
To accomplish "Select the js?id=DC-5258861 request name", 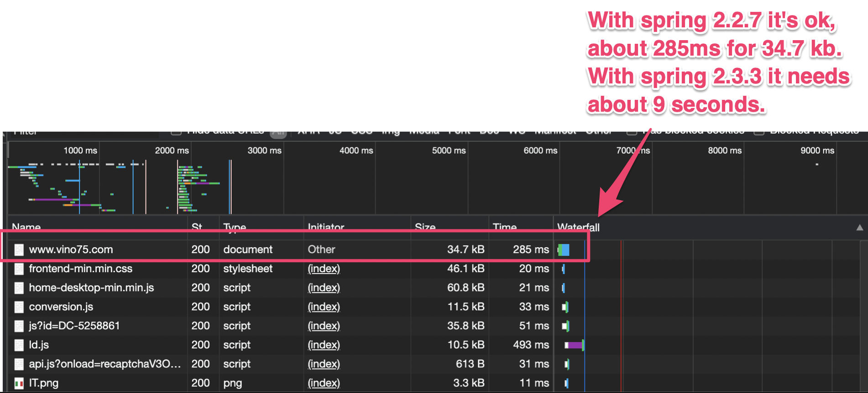I will tap(74, 326).
